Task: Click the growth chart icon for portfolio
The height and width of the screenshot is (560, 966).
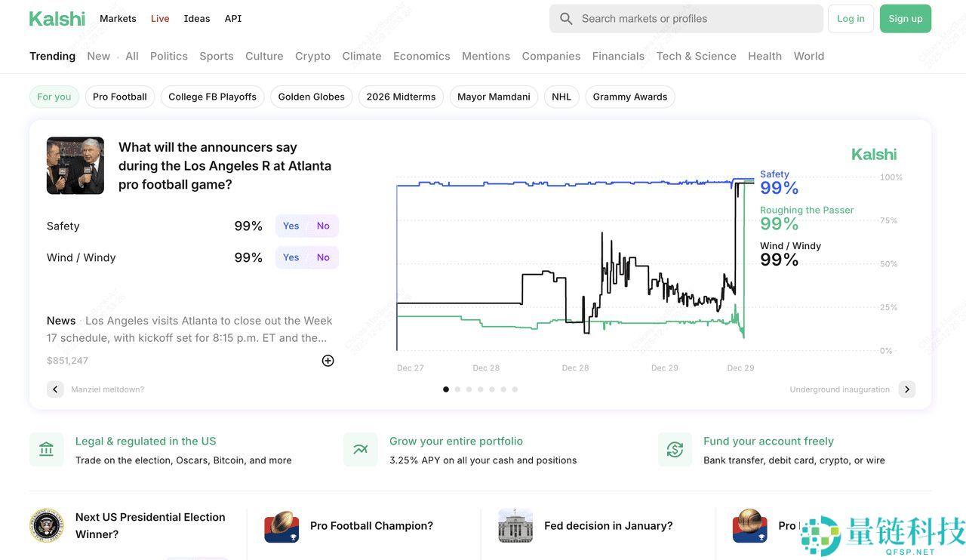Action: (x=361, y=450)
